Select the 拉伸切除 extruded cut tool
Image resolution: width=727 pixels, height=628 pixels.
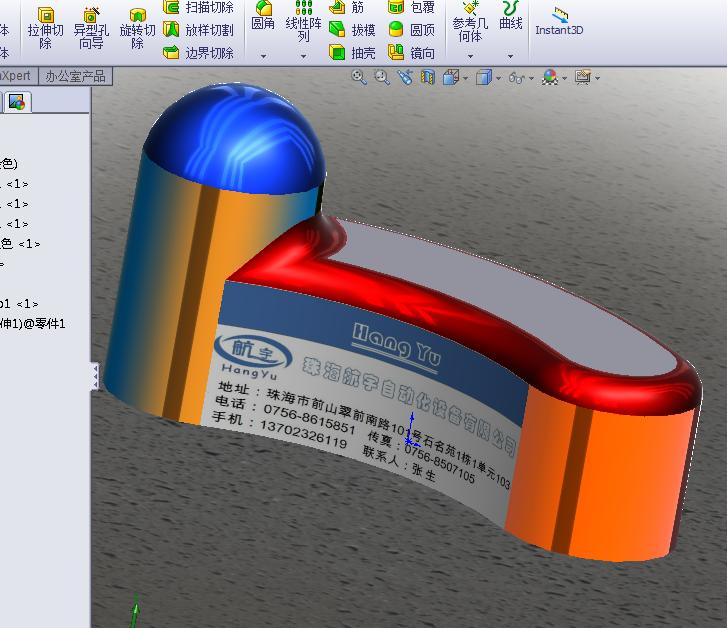pyautogui.click(x=45, y=28)
